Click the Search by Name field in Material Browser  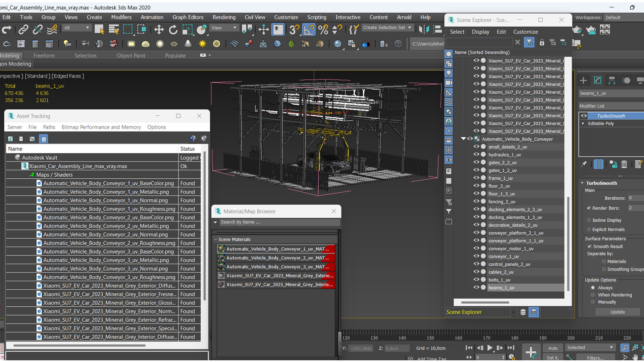[280, 222]
